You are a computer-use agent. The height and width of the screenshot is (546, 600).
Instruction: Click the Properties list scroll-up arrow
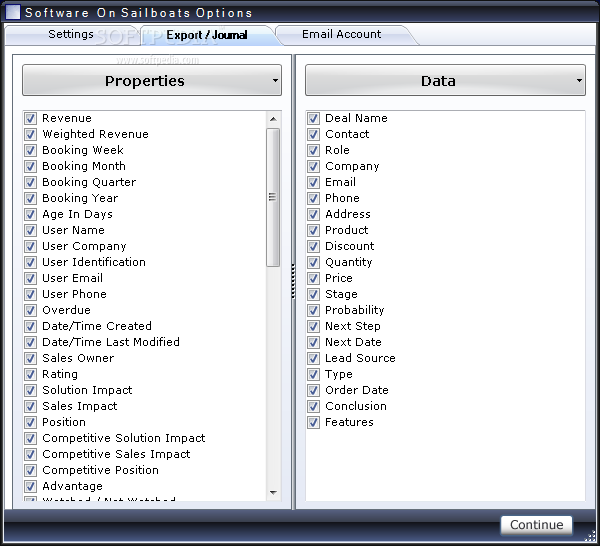(273, 119)
